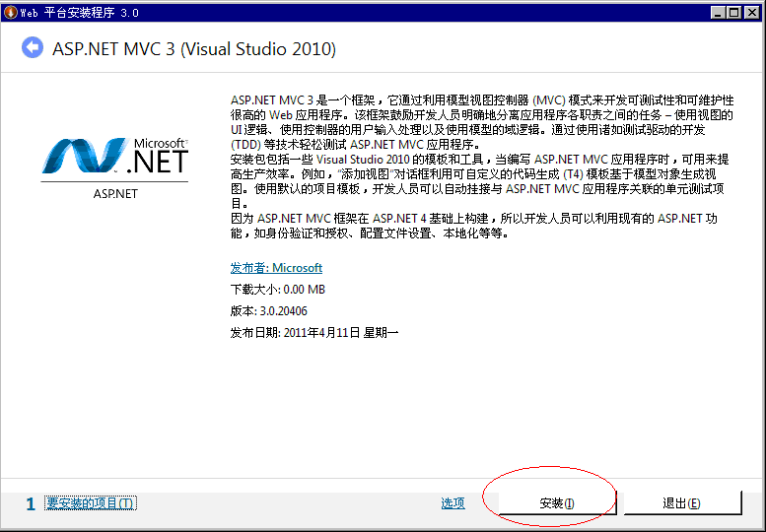Click the 退出(E) button

point(682,503)
